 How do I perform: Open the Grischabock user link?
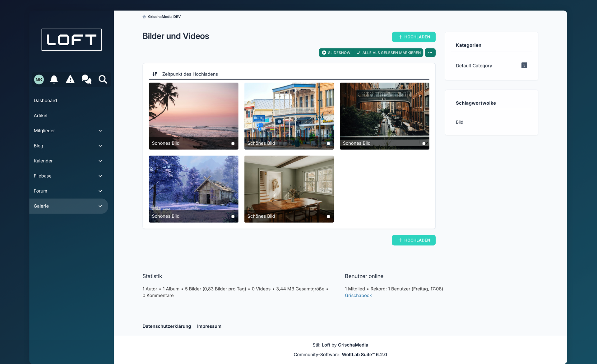coord(358,296)
